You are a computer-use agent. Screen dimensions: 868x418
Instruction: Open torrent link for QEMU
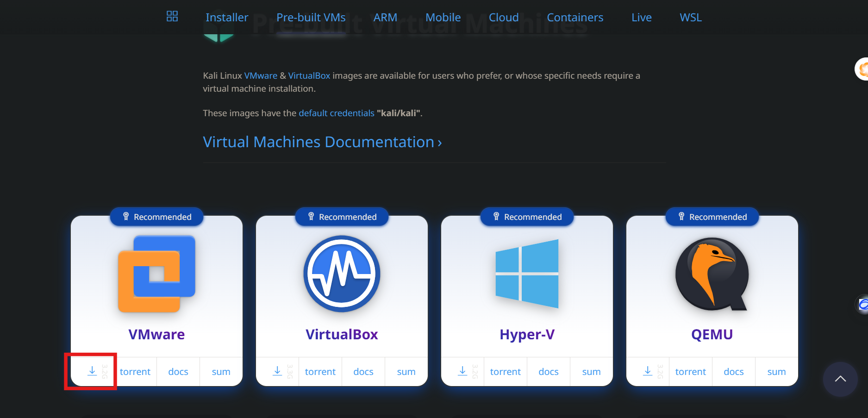click(691, 372)
